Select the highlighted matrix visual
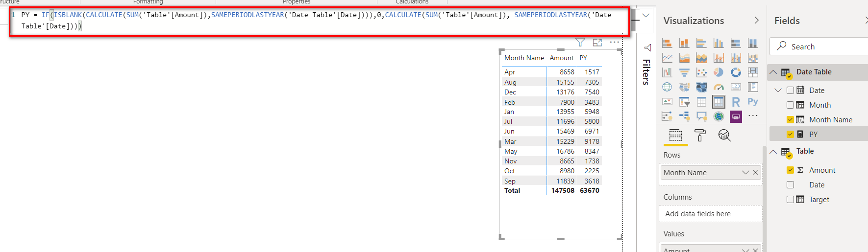The width and height of the screenshot is (868, 252). 719,102
